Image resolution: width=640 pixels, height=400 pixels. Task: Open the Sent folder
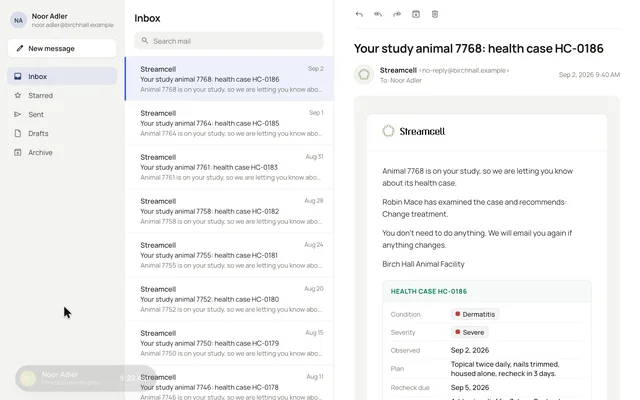pos(62,114)
